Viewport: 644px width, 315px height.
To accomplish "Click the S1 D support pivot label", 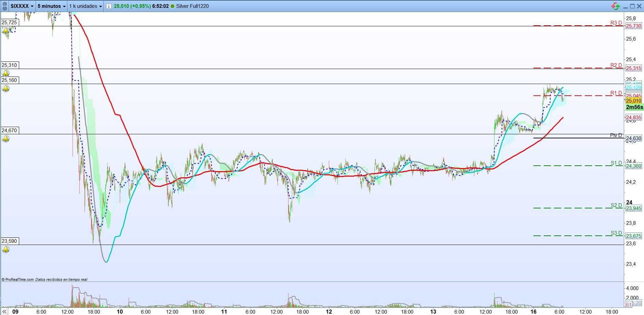I will click(x=616, y=163).
